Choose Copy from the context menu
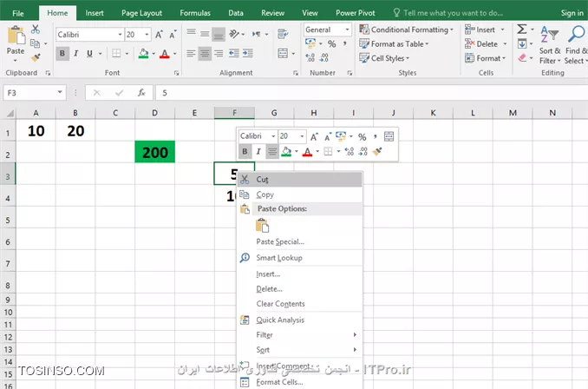 (x=300, y=194)
